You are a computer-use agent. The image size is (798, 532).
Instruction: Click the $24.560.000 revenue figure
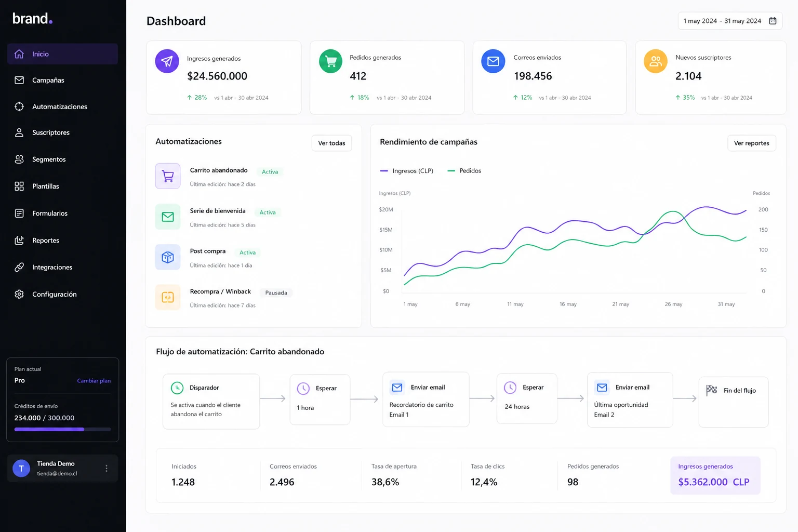(x=217, y=76)
